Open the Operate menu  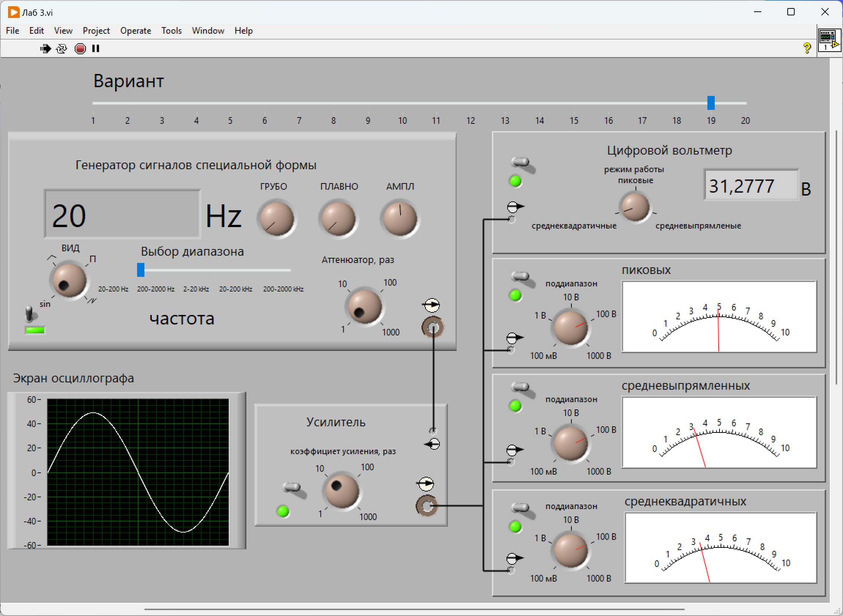tap(136, 30)
